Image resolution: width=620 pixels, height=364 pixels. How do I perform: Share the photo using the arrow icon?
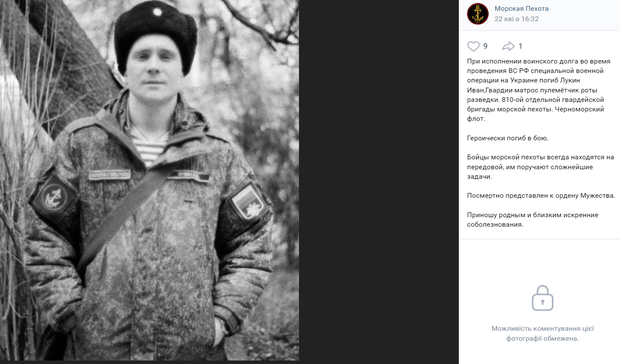[509, 46]
